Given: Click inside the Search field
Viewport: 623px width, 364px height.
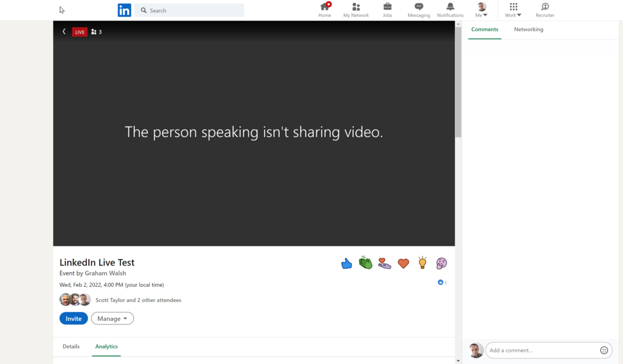Looking at the screenshot, I should coord(189,10).
